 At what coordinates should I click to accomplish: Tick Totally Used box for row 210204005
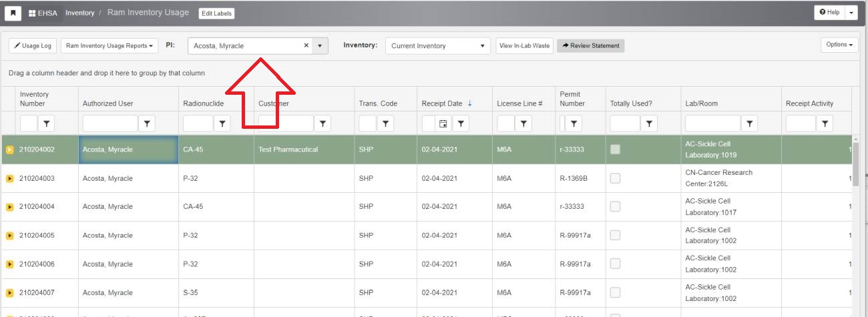click(x=615, y=235)
